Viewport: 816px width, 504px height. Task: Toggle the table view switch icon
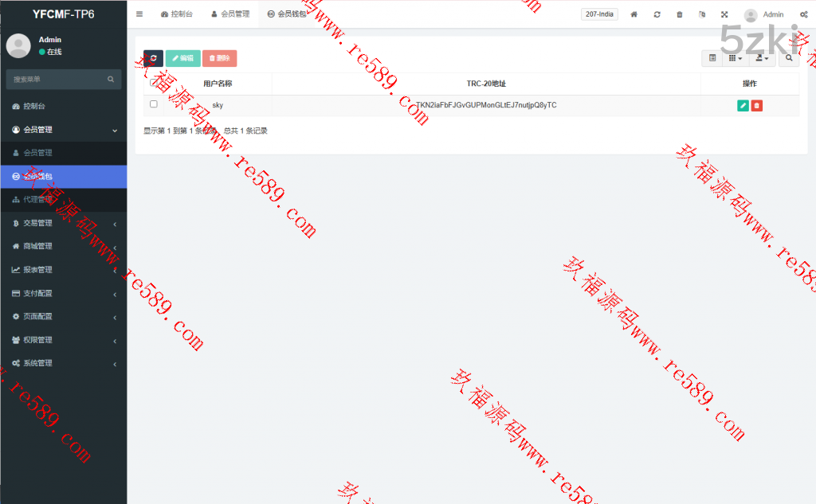coord(712,58)
